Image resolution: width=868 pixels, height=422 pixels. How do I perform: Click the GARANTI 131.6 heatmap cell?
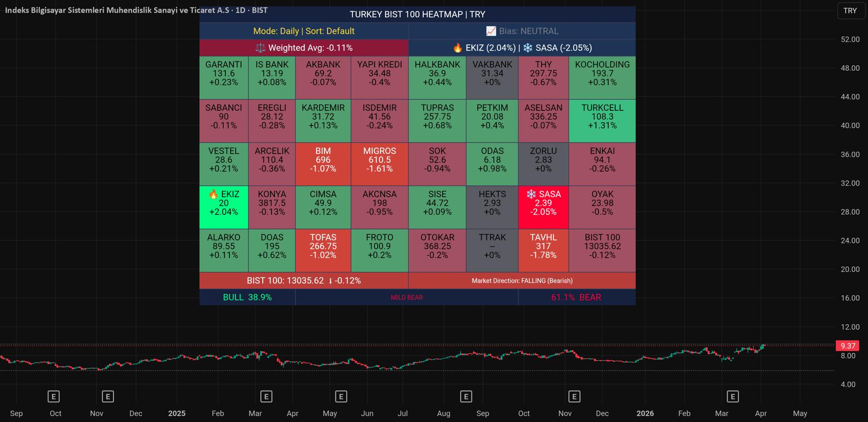click(224, 78)
